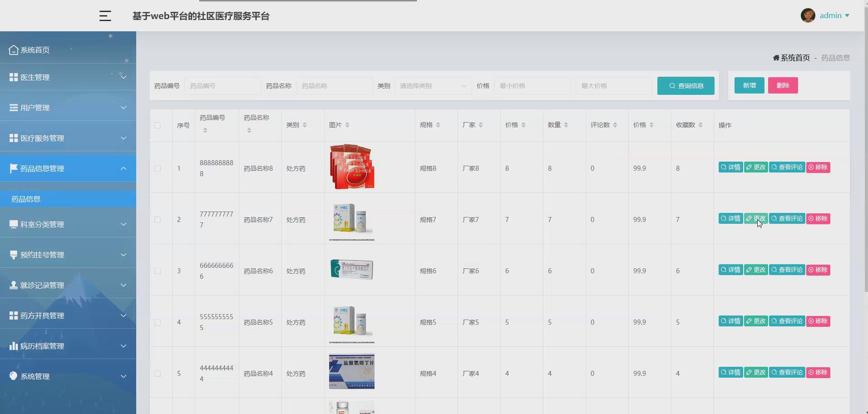This screenshot has height=414, width=868.
Task: View 详情 for 药品名称4 row
Action: [730, 372]
